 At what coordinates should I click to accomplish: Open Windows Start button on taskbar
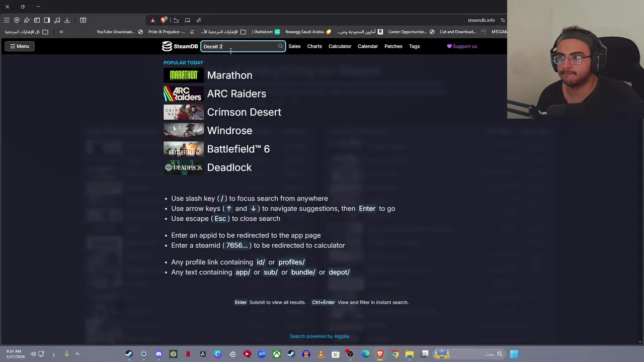(514, 354)
